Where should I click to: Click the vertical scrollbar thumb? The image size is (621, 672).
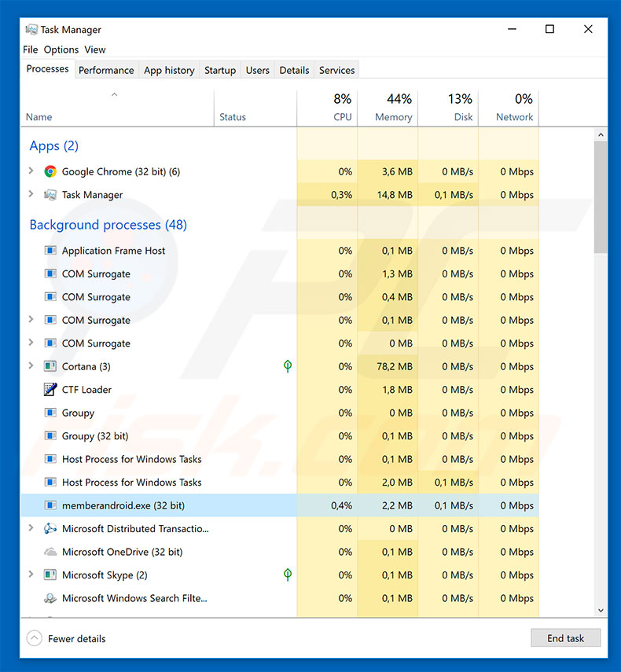click(601, 197)
